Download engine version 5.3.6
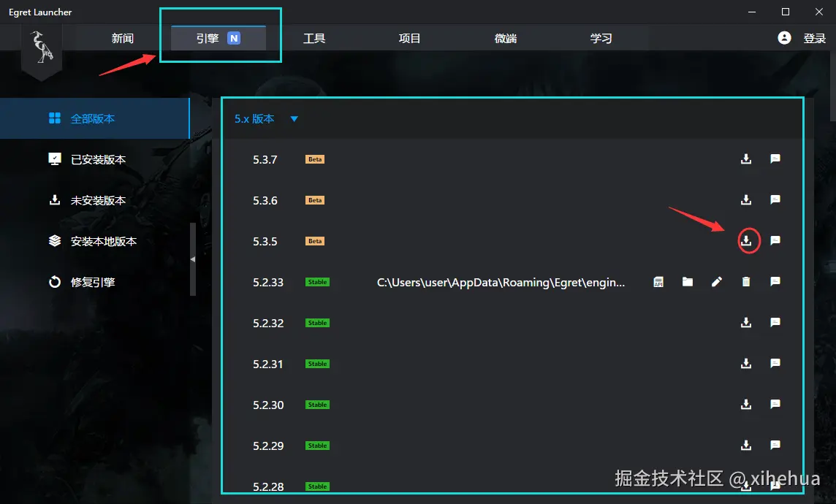 746,200
